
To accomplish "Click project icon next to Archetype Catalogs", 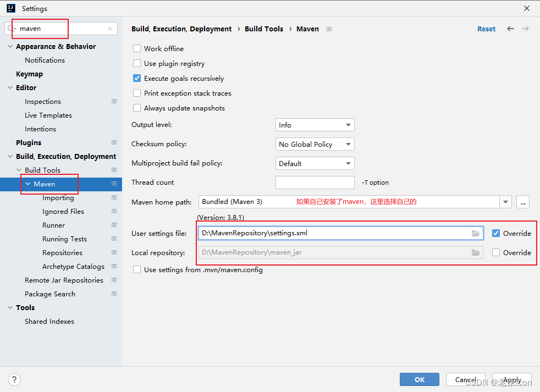I will 114,267.
